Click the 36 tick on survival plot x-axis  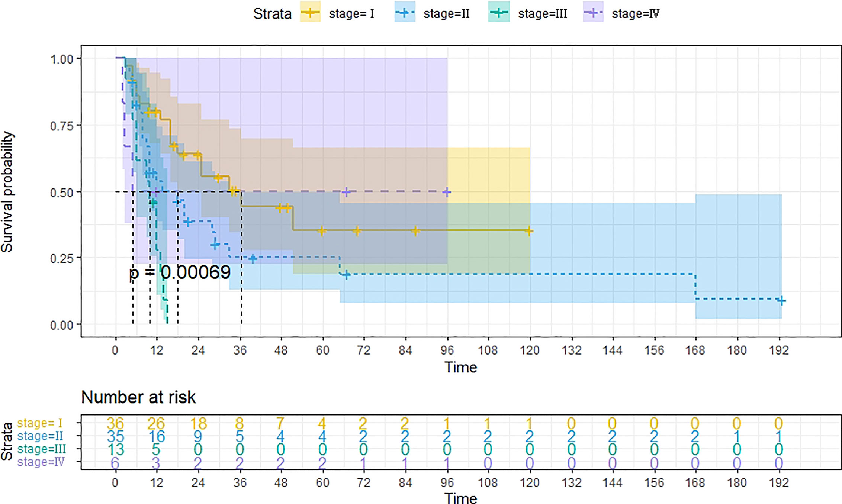pos(240,350)
